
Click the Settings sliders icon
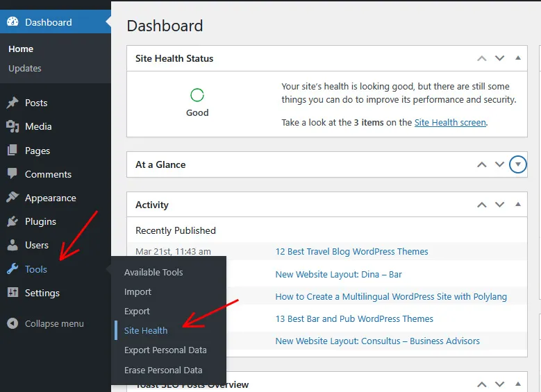pyautogui.click(x=13, y=293)
